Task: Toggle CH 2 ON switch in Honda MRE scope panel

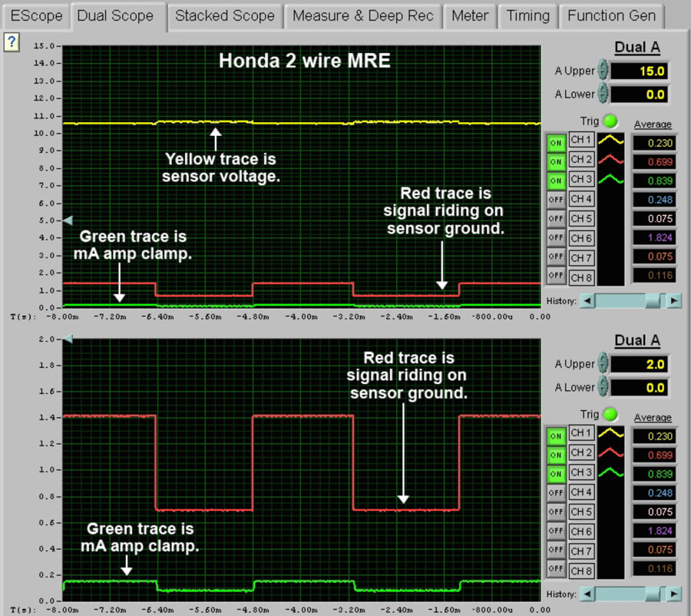Action: pos(556,162)
